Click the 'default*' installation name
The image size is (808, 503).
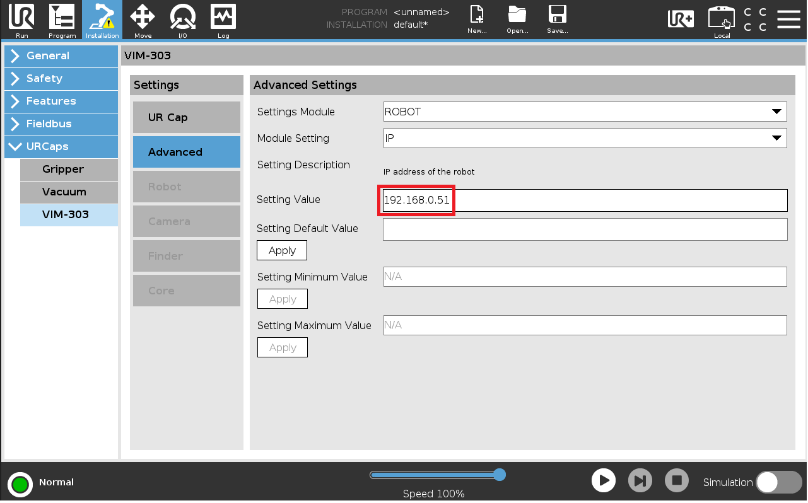(411, 25)
